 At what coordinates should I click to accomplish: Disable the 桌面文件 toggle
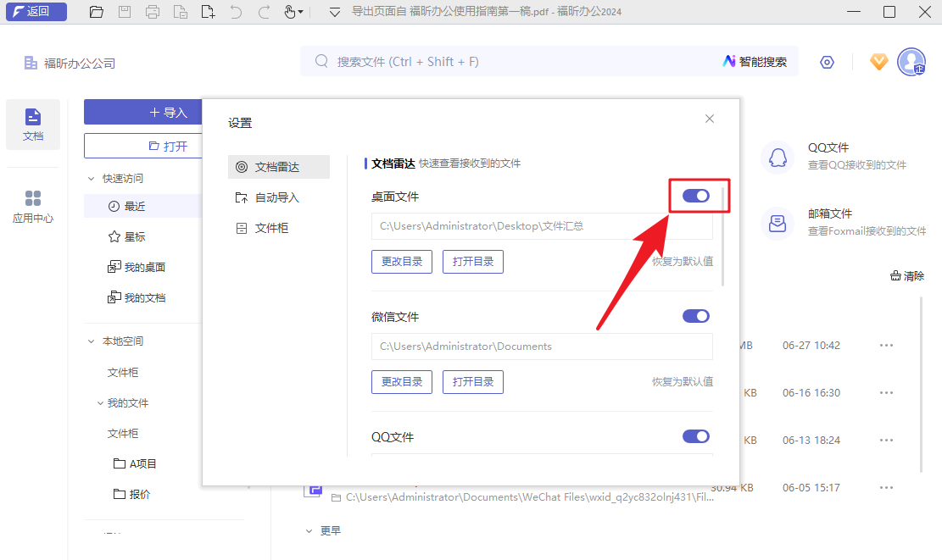click(695, 195)
